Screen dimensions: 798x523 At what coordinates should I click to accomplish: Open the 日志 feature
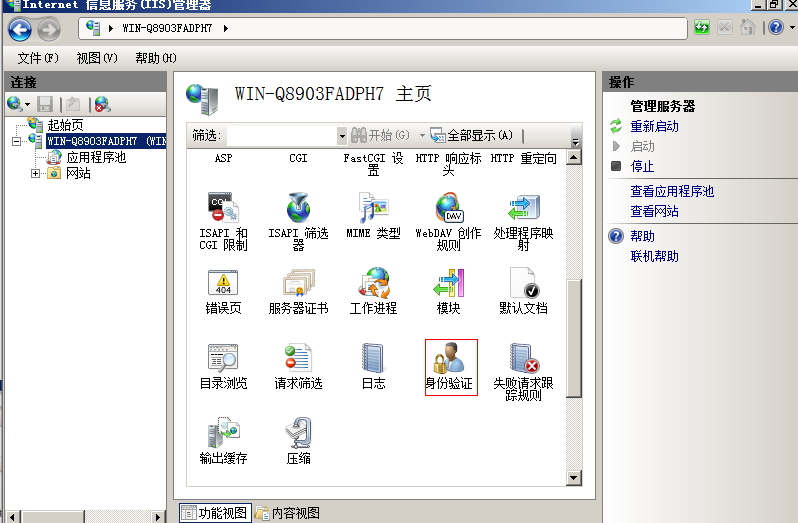point(373,366)
